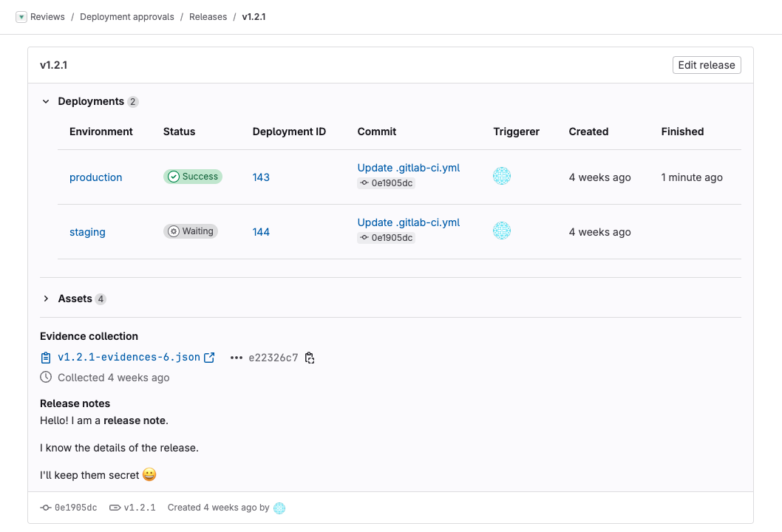Open deployment 143 details
The width and height of the screenshot is (782, 532).
pyautogui.click(x=261, y=177)
